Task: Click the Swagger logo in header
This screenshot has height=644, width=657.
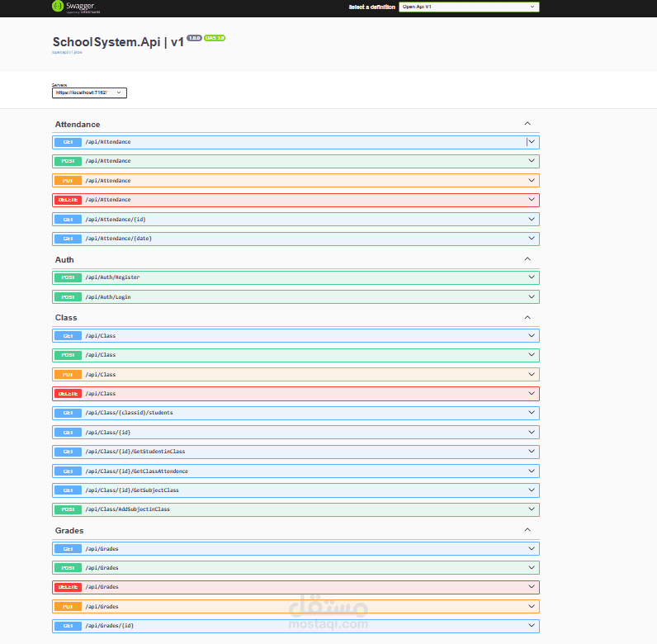Action: (x=76, y=7)
